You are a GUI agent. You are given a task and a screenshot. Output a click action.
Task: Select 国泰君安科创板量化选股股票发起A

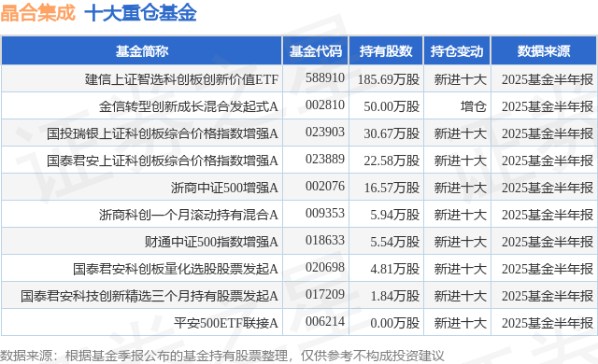[x=176, y=269]
